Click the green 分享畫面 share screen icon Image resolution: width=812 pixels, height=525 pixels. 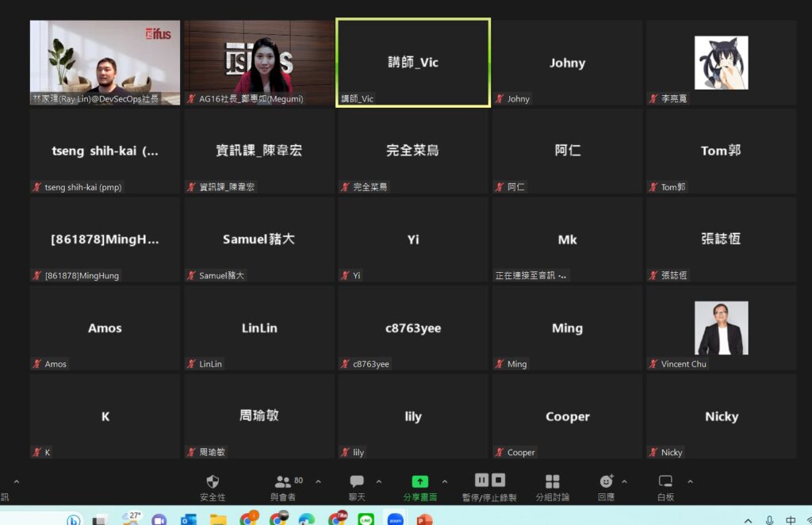419,481
